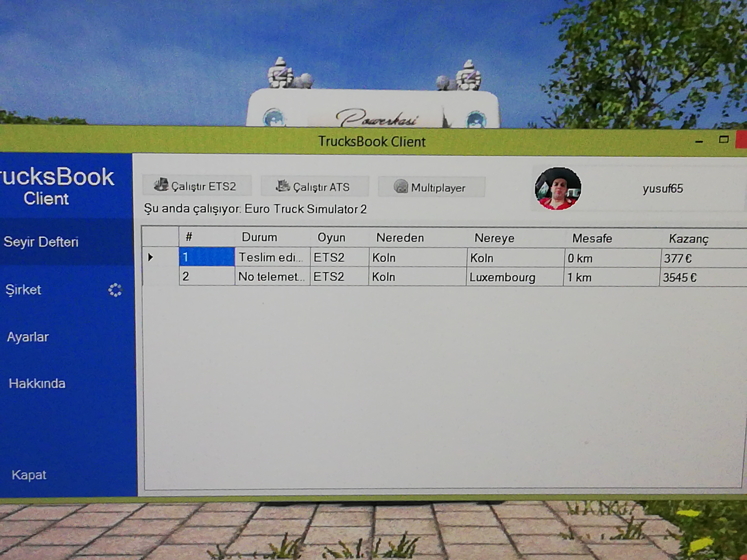Image resolution: width=747 pixels, height=560 pixels.
Task: Click the Nereden 'Koln' cell in row 2
Action: coord(417,277)
